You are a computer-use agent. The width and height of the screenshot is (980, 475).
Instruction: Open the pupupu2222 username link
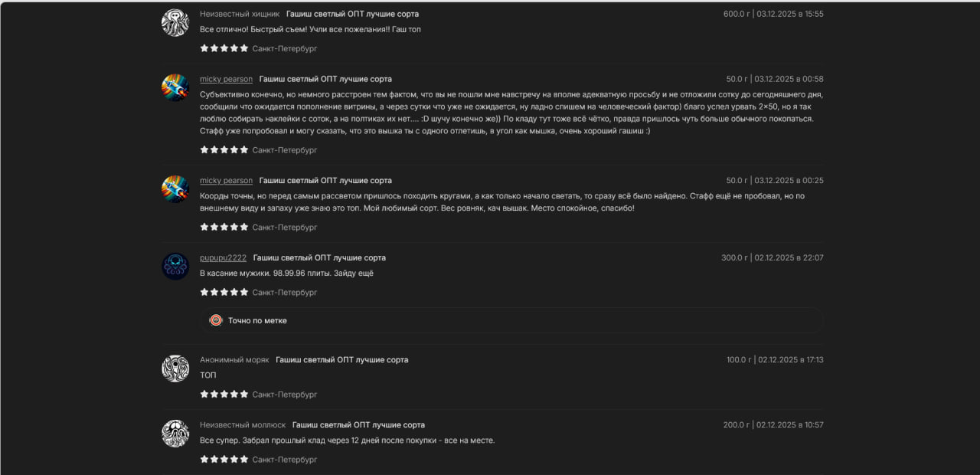[223, 258]
